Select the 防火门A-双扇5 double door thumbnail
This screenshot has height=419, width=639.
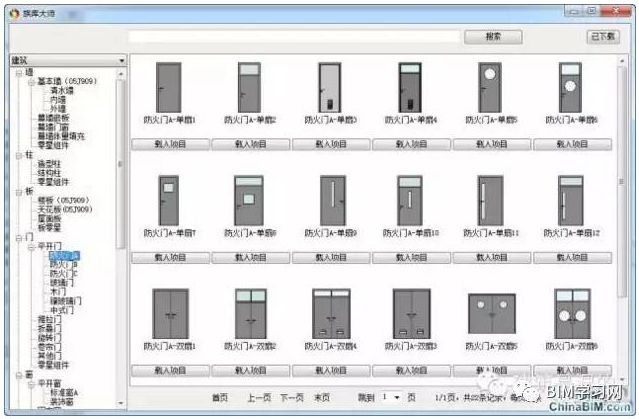(x=492, y=314)
